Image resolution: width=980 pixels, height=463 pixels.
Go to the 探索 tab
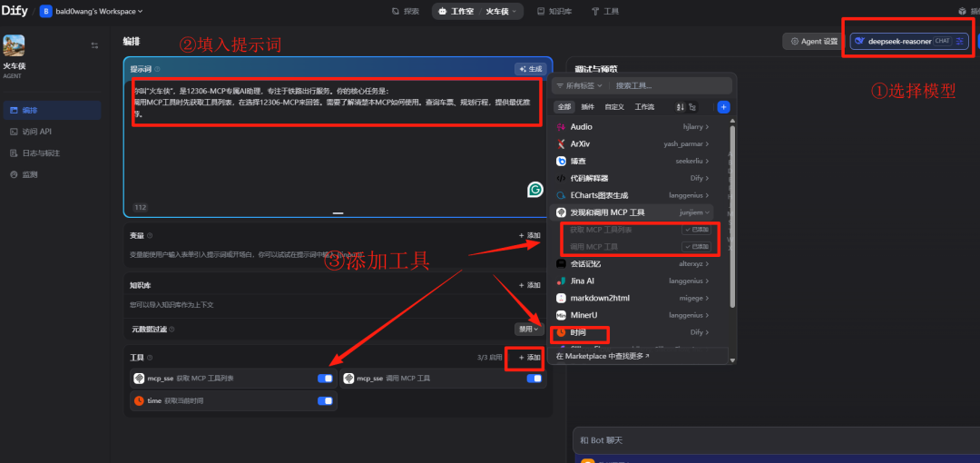pos(406,11)
